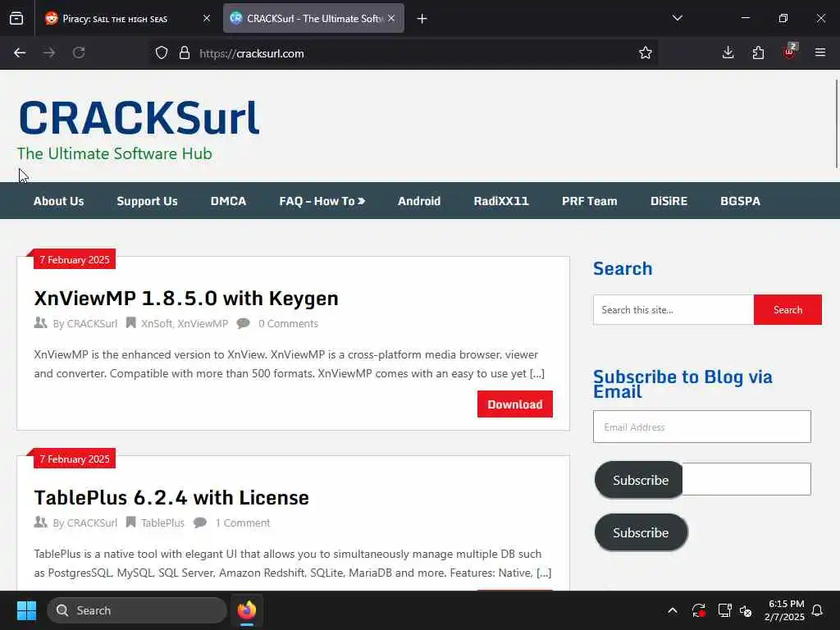Open the Firefox hamburger menu
The width and height of the screenshot is (840, 630).
[820, 52]
